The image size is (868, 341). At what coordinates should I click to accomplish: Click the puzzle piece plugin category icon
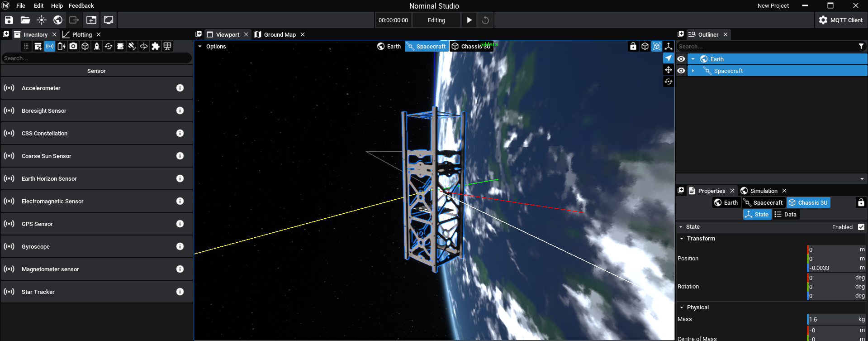pos(156,46)
